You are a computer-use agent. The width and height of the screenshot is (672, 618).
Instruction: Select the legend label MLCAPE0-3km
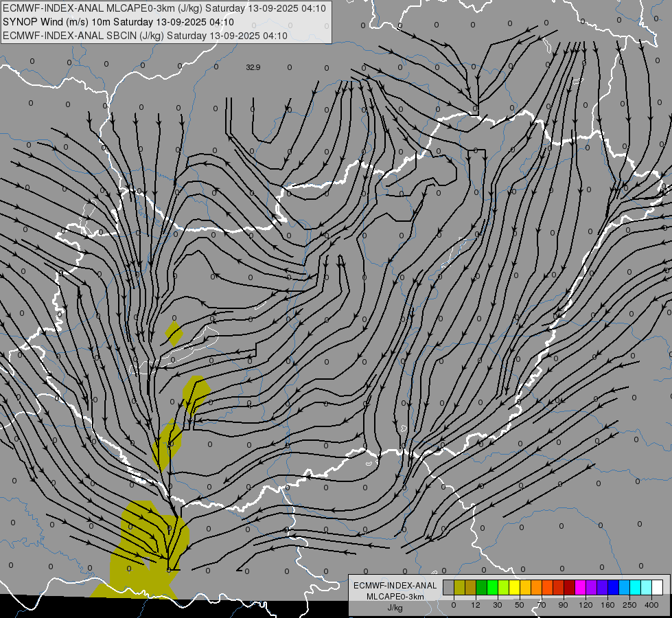(x=395, y=597)
